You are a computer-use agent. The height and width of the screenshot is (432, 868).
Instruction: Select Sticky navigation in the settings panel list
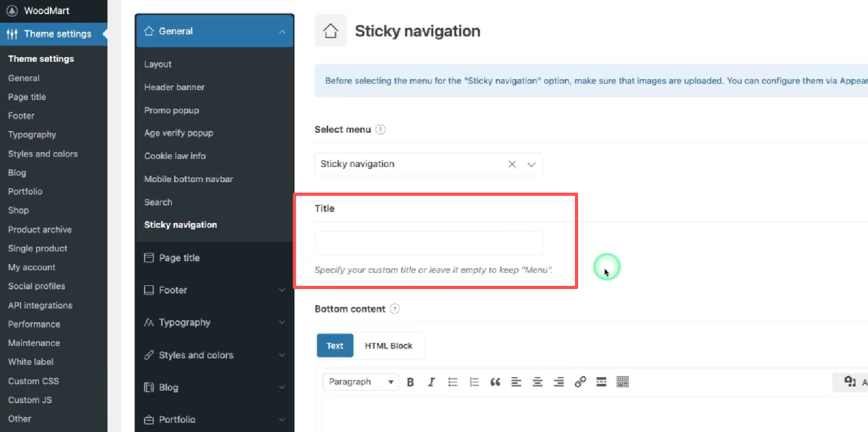click(x=181, y=225)
